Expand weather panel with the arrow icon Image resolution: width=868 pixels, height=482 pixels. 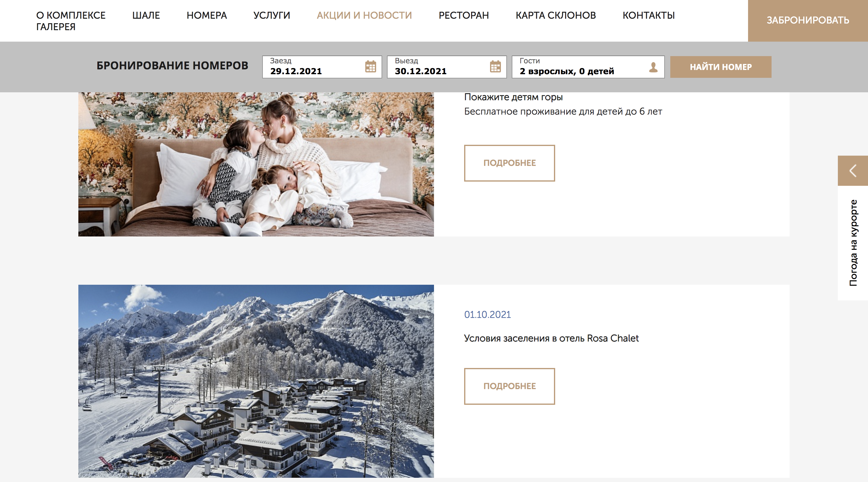pos(853,171)
